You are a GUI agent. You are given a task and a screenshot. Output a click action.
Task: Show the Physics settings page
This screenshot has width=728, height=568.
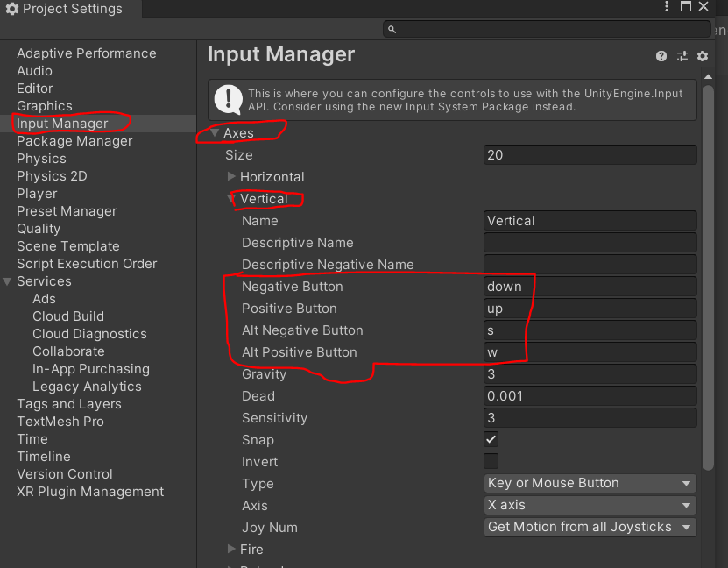pos(41,159)
